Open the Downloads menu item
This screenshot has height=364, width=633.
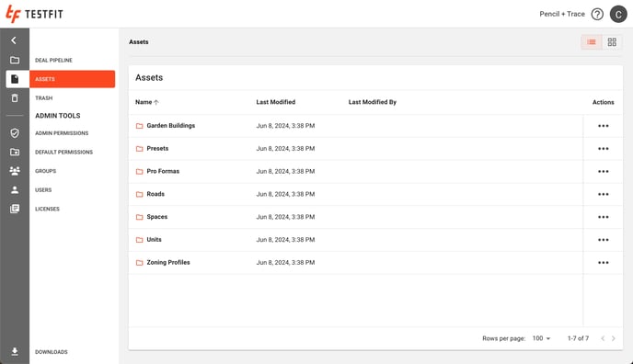(52, 352)
